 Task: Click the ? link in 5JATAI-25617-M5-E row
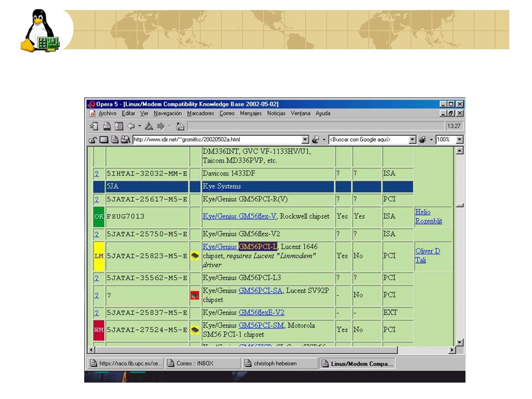pyautogui.click(x=96, y=199)
